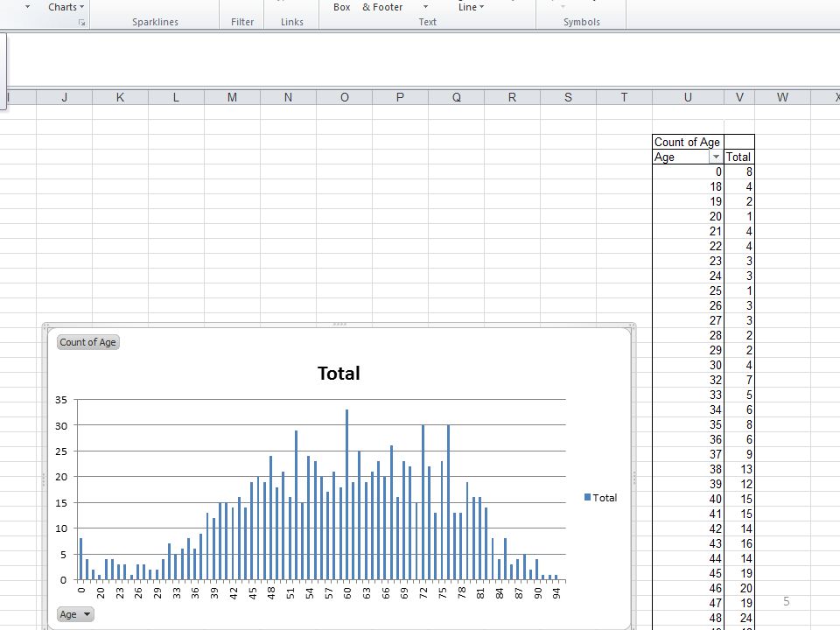
Task: Select the pivot total 16 beside age 43
Action: click(x=739, y=543)
